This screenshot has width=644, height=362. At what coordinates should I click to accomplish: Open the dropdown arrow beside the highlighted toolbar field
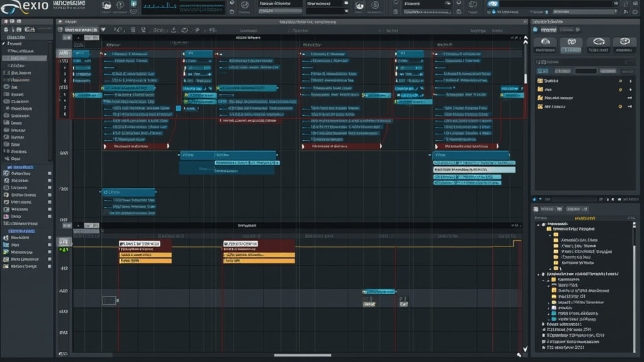point(103,30)
